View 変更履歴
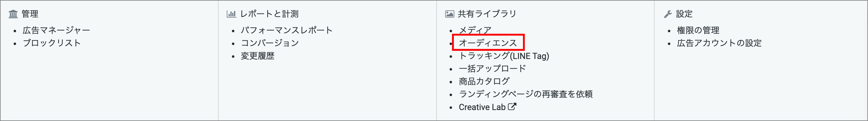Screen dimensions: 868x121 tap(257, 56)
